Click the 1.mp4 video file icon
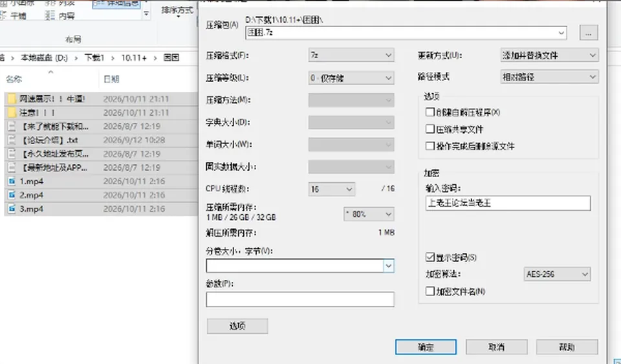Screen dimensions: 621x364 (12, 182)
